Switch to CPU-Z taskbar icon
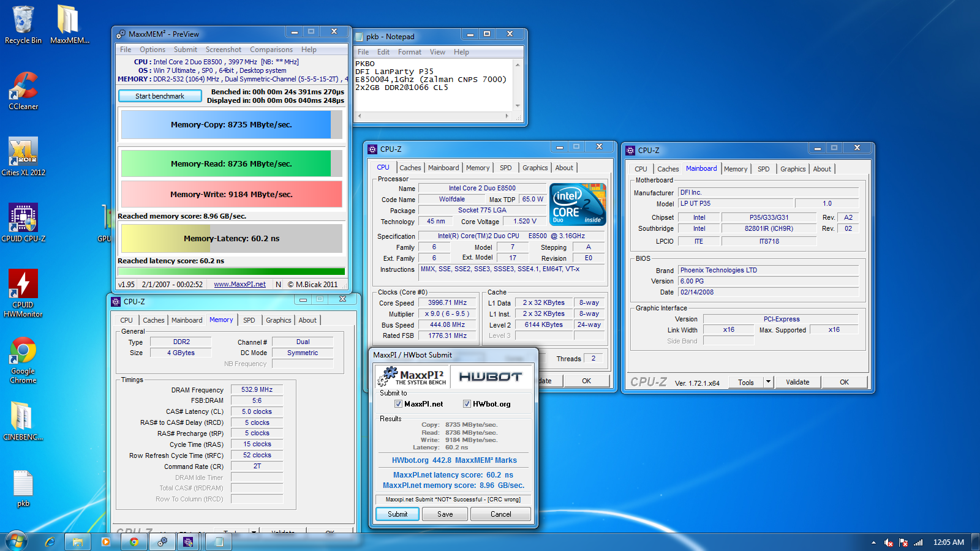This screenshot has height=551, width=980. tap(188, 542)
